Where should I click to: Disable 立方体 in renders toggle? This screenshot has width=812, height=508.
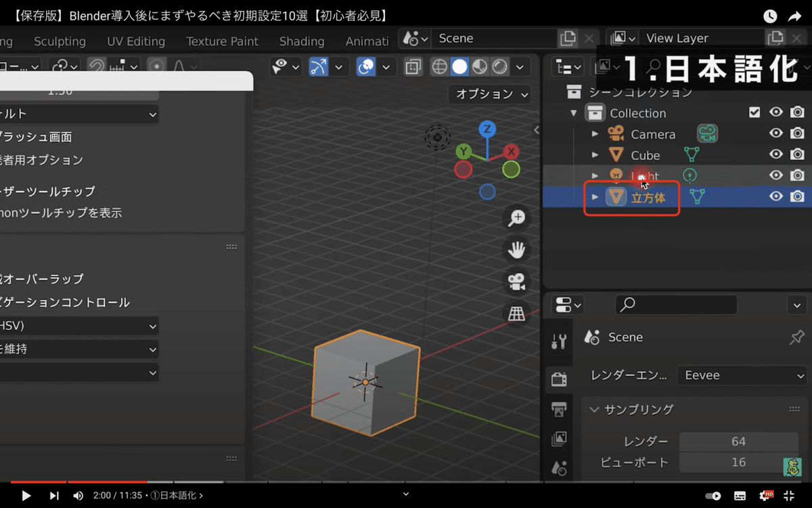(798, 196)
